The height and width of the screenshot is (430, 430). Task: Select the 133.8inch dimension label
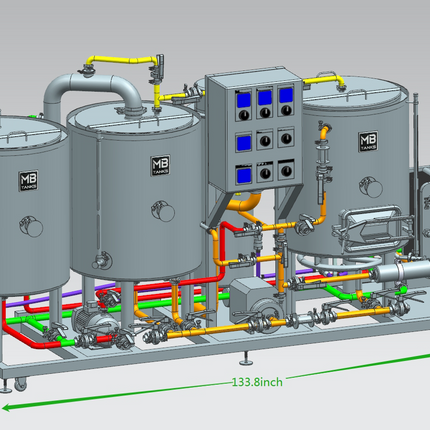(257, 381)
